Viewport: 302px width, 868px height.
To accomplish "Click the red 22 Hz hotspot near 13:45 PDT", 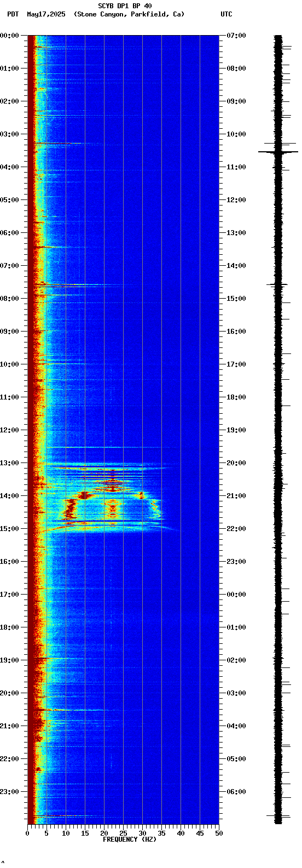I will click(112, 487).
